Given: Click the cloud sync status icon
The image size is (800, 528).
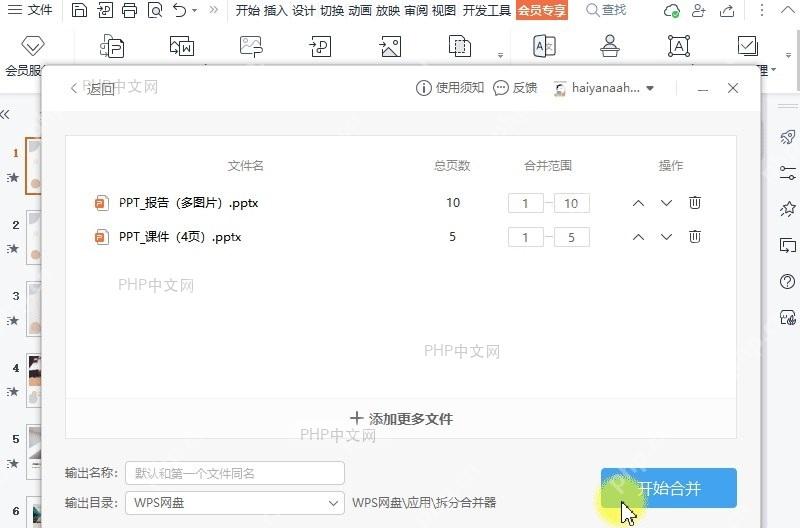Looking at the screenshot, I should [x=672, y=10].
